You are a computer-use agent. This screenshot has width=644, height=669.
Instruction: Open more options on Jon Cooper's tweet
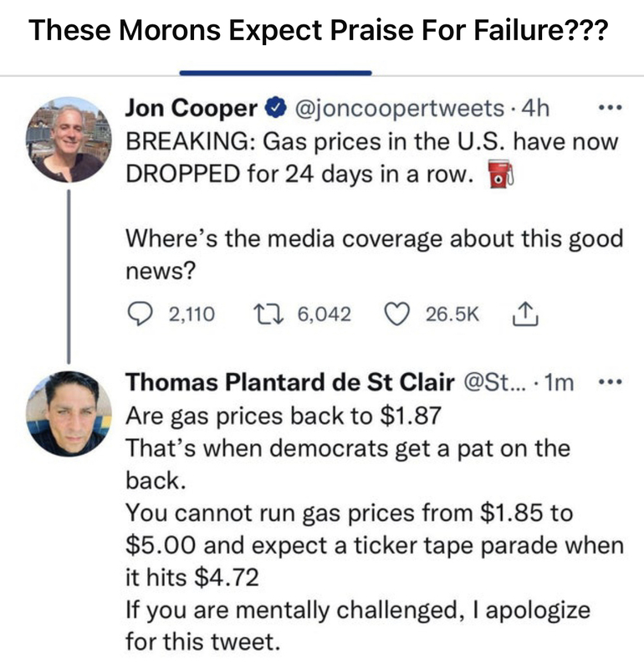613,109
